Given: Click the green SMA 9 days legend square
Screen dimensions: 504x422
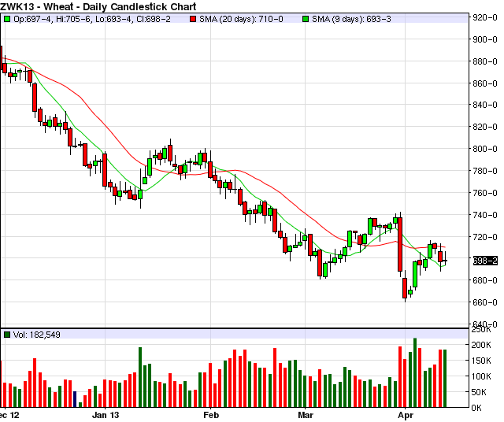Looking at the screenshot, I should pyautogui.click(x=306, y=19).
